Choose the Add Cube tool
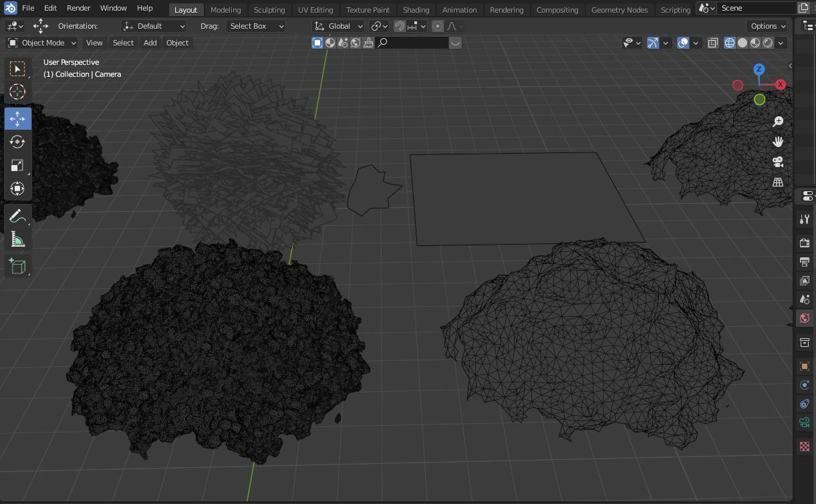The image size is (816, 504). [17, 266]
